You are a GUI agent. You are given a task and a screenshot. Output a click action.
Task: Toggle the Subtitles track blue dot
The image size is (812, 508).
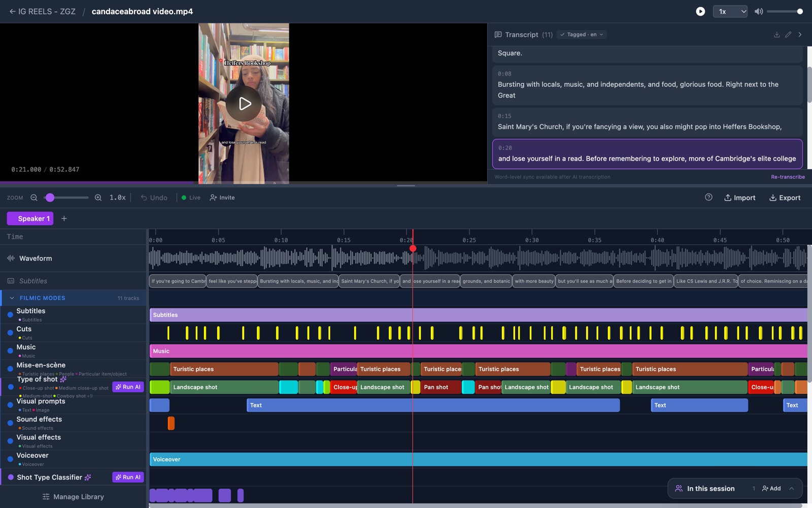pyautogui.click(x=10, y=315)
